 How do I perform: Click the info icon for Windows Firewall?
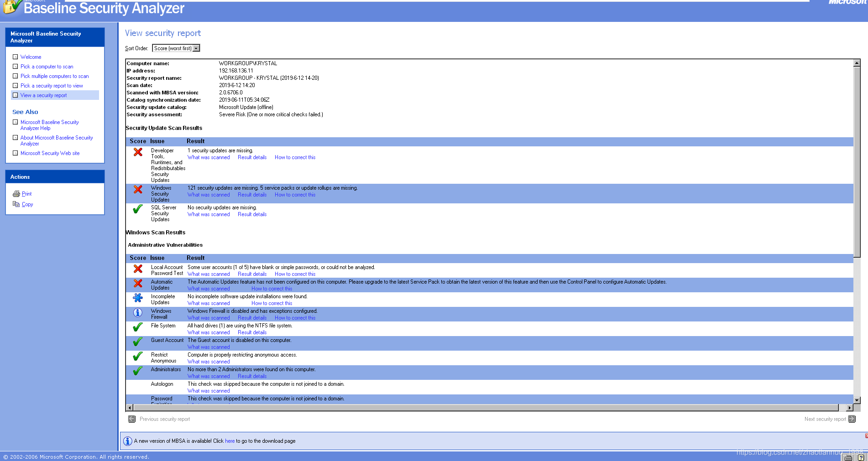138,312
